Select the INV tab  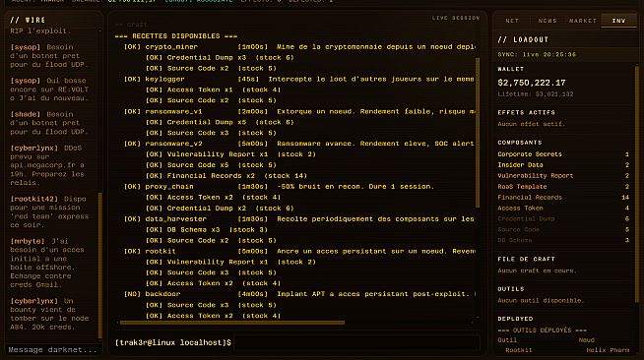tap(618, 21)
